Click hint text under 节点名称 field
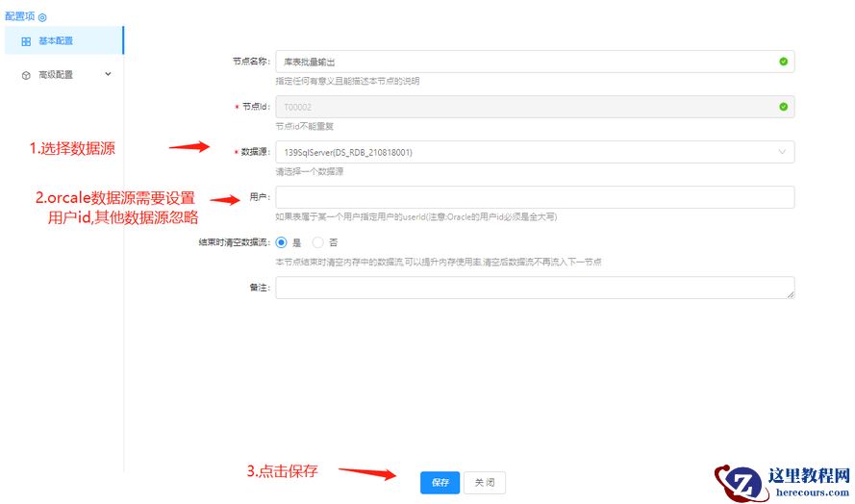Viewport: 855px width, 504px height. tap(347, 81)
